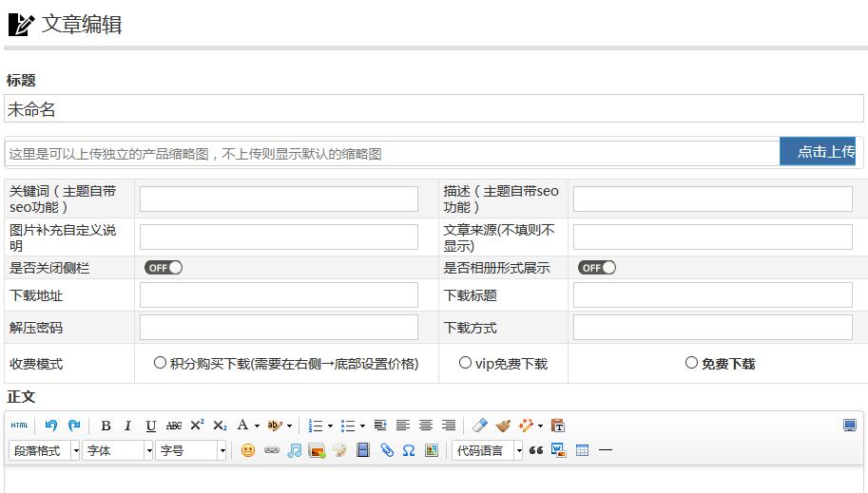Click the thumbnail URL input field

point(392,153)
